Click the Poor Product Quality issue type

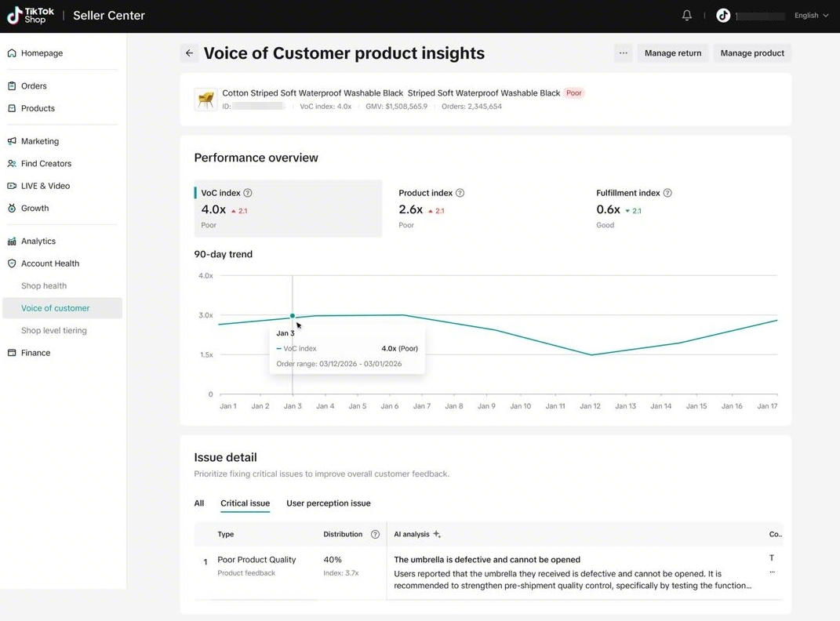coord(256,559)
